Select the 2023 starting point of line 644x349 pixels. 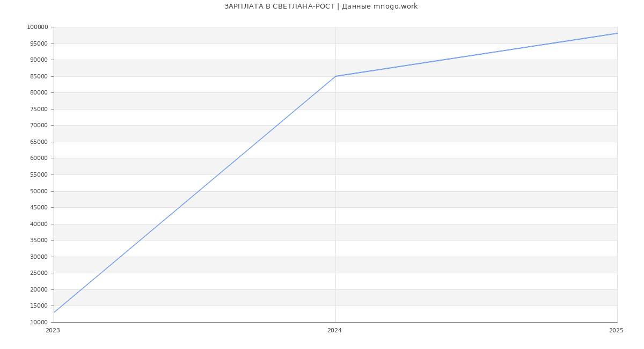pyautogui.click(x=54, y=312)
